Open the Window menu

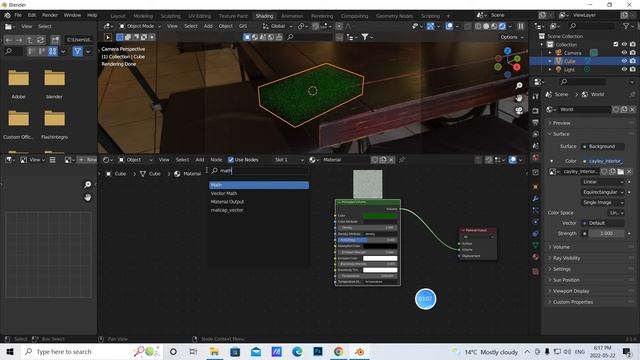pyautogui.click(x=72, y=15)
